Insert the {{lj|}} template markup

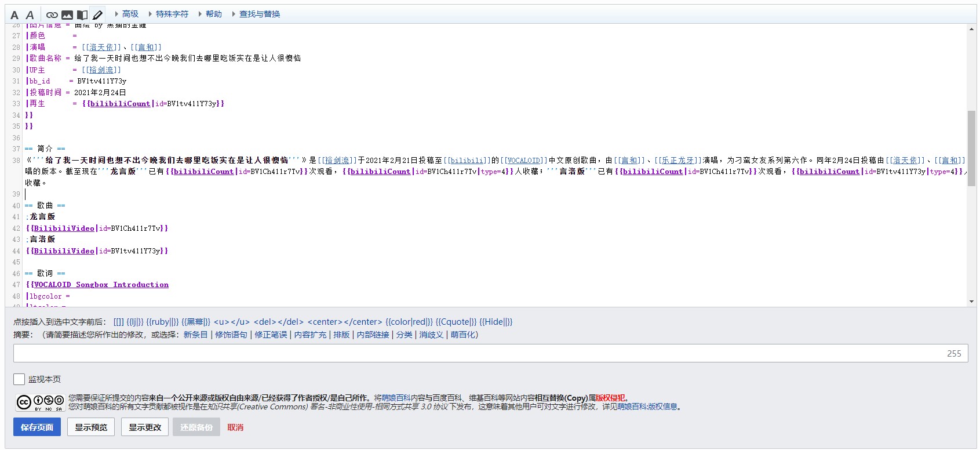[x=135, y=322]
